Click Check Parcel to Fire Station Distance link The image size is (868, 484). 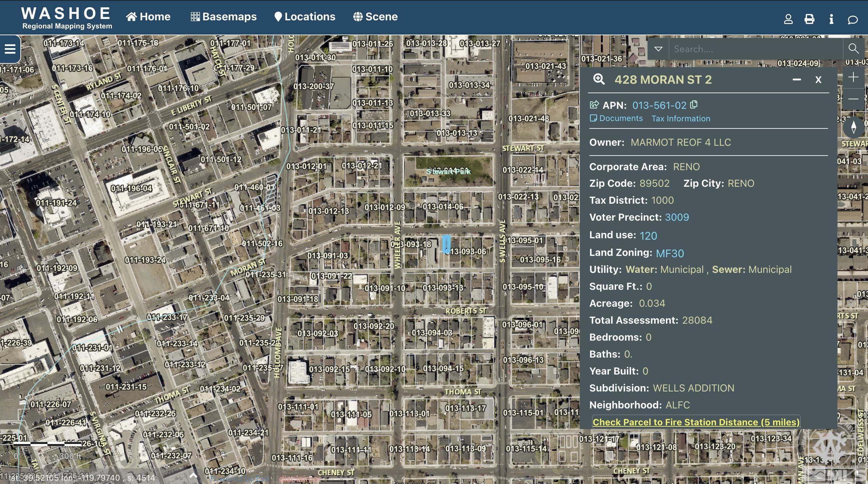[x=696, y=422]
